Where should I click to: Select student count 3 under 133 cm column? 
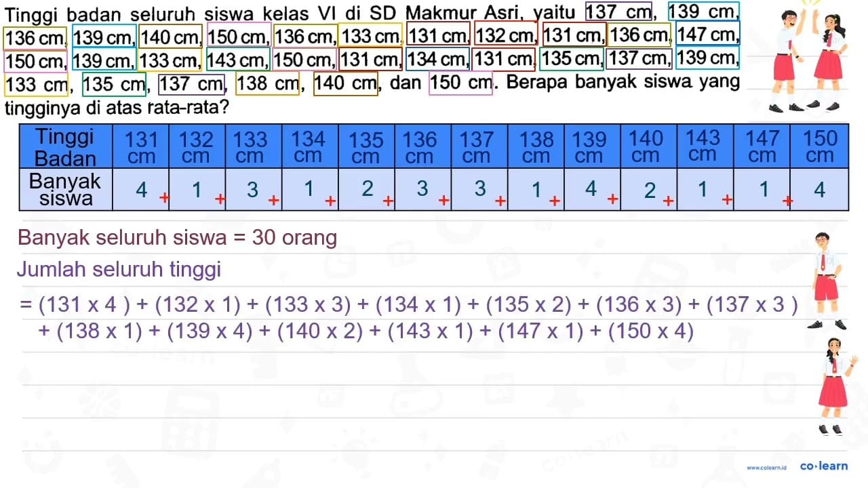(x=252, y=190)
